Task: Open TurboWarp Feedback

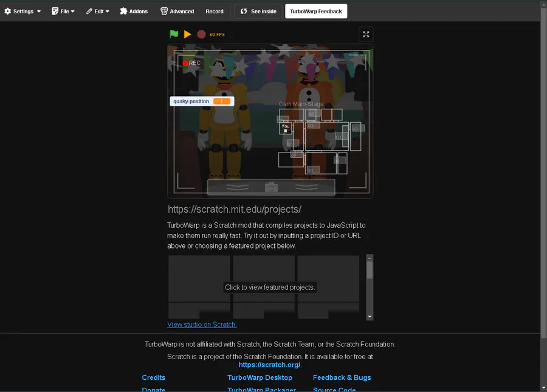Action: tap(316, 11)
